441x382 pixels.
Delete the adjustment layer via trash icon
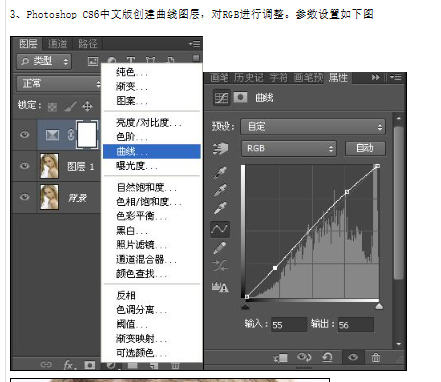pos(376,358)
